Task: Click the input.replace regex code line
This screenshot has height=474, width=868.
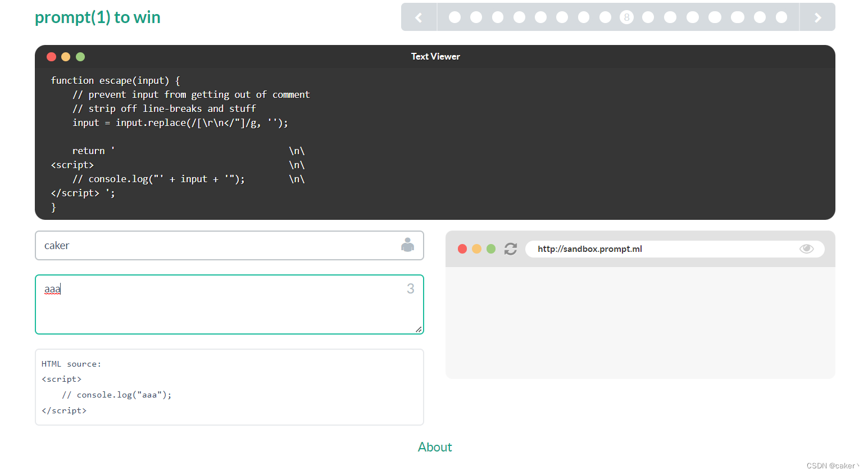Action: [180, 123]
